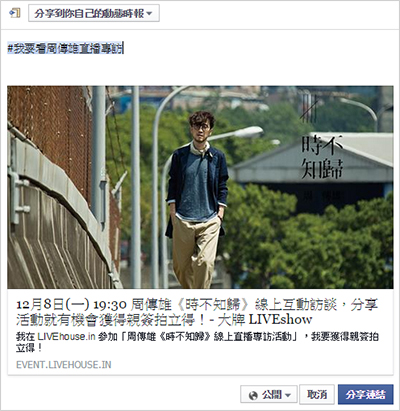Image resolution: width=400 pixels, height=411 pixels.
Task: Click the share arrow icon at top left
Action: pos(15,13)
